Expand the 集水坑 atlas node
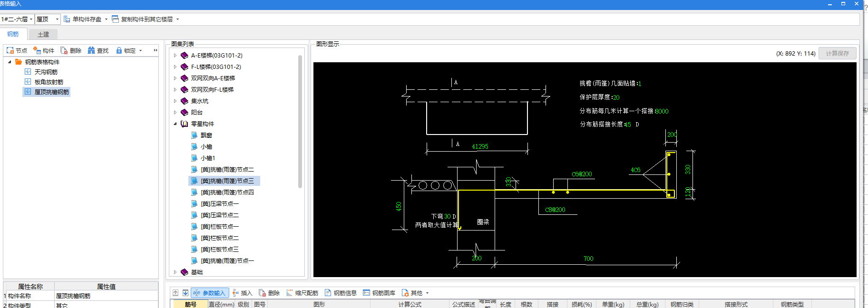Image resolution: width=868 pixels, height=308 pixels. coord(175,101)
